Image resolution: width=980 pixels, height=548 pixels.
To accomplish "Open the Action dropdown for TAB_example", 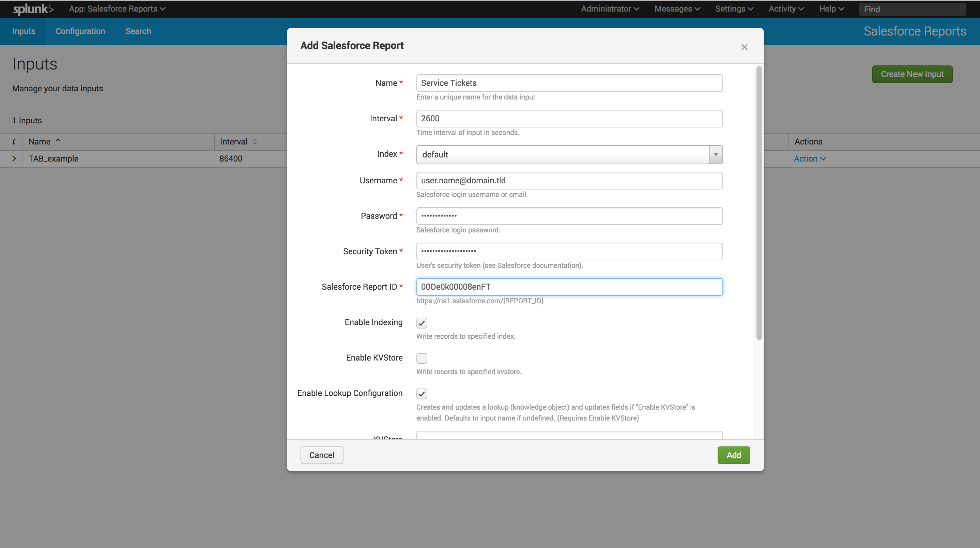I will pyautogui.click(x=810, y=159).
